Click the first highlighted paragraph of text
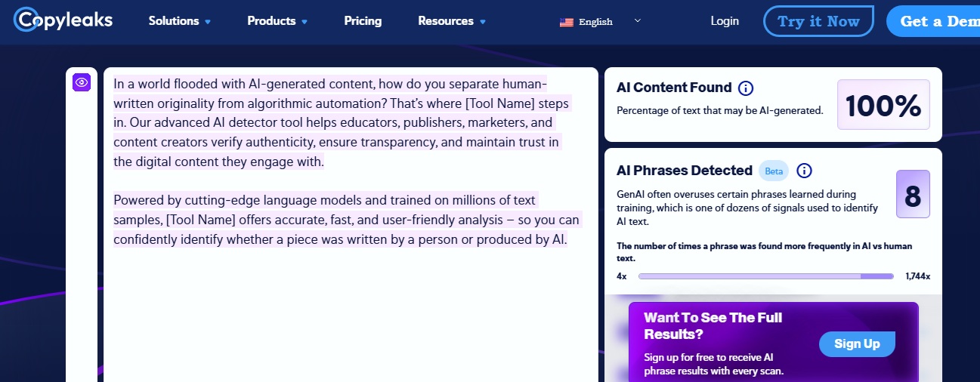The height and width of the screenshot is (382, 980). click(342, 122)
